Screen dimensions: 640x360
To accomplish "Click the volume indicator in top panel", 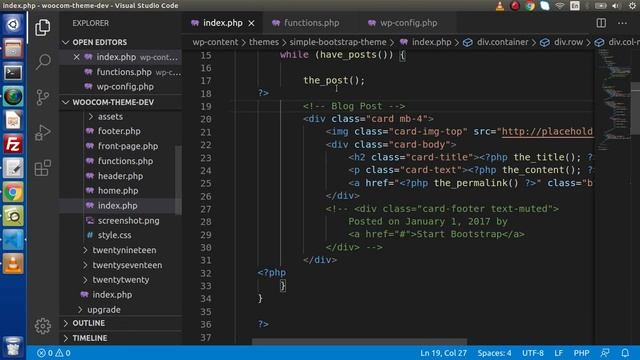I will click(x=616, y=6).
